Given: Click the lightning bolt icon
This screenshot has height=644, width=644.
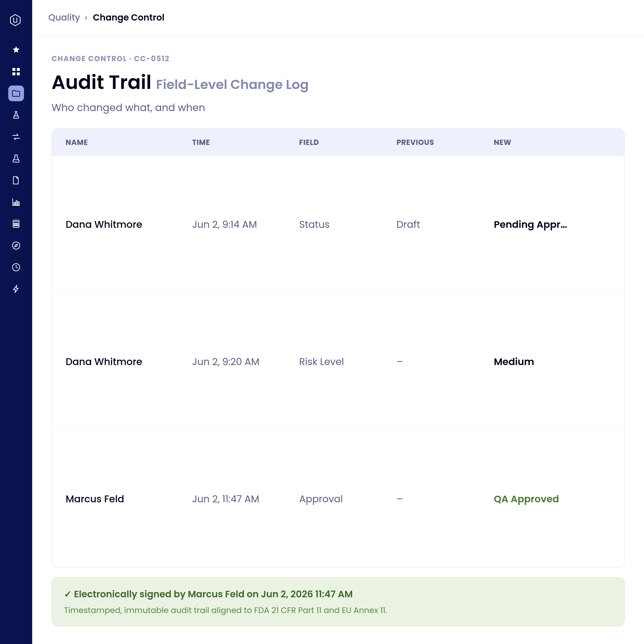Looking at the screenshot, I should pos(16,289).
